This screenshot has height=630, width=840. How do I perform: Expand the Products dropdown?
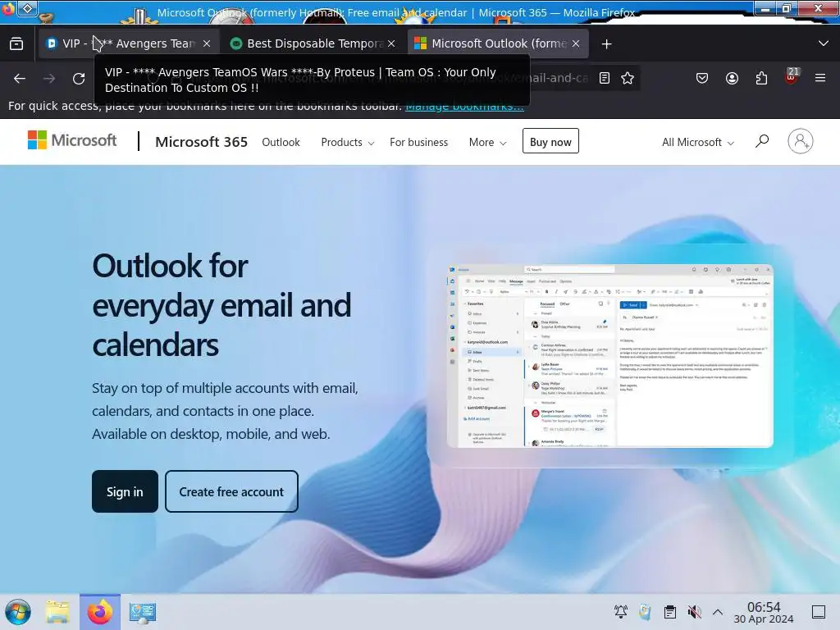[x=348, y=142]
